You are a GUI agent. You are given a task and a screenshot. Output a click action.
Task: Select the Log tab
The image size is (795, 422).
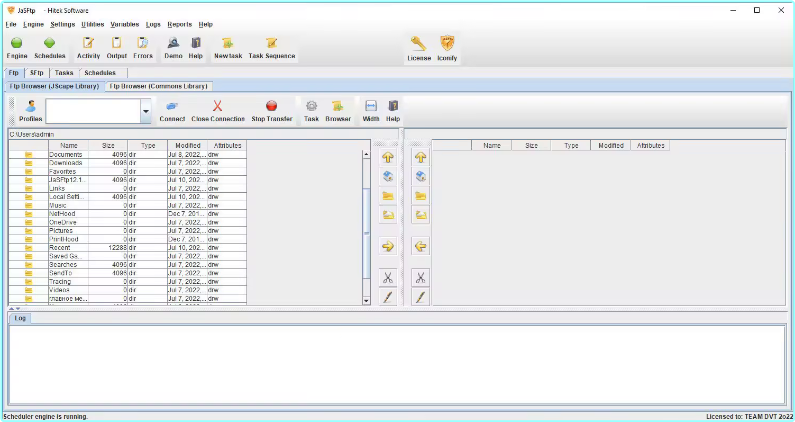tap(20, 318)
